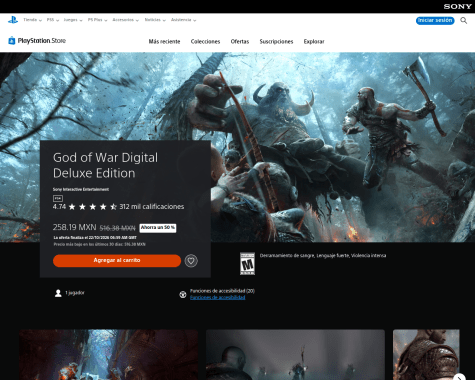Click the lowest price last 30 days note
475x380 pixels.
coord(99,244)
